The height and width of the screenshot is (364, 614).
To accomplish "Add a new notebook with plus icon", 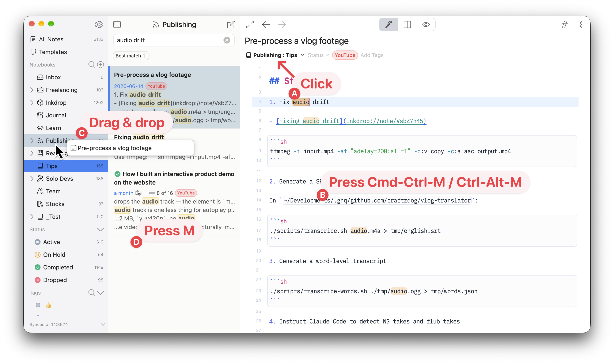I will (x=101, y=65).
